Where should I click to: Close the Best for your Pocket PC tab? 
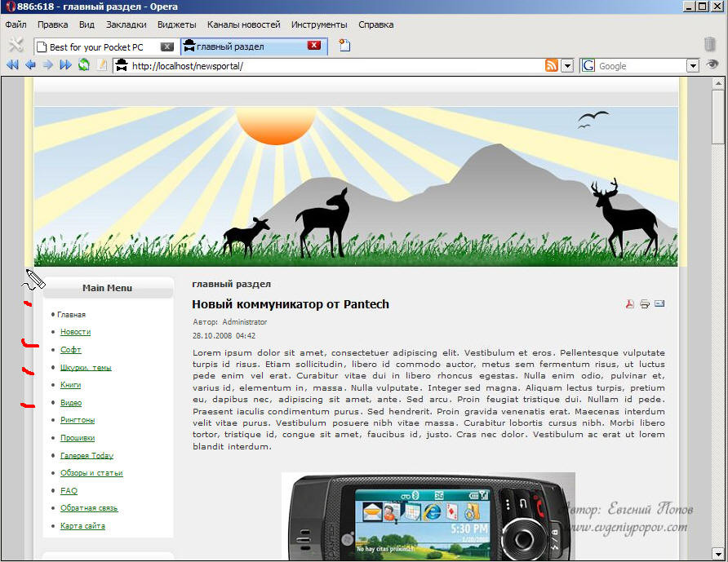coord(166,46)
